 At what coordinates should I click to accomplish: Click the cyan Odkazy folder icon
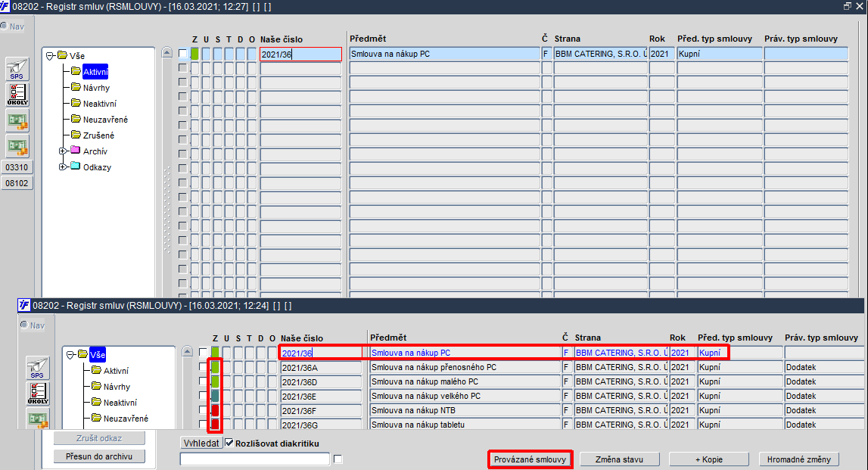76,166
